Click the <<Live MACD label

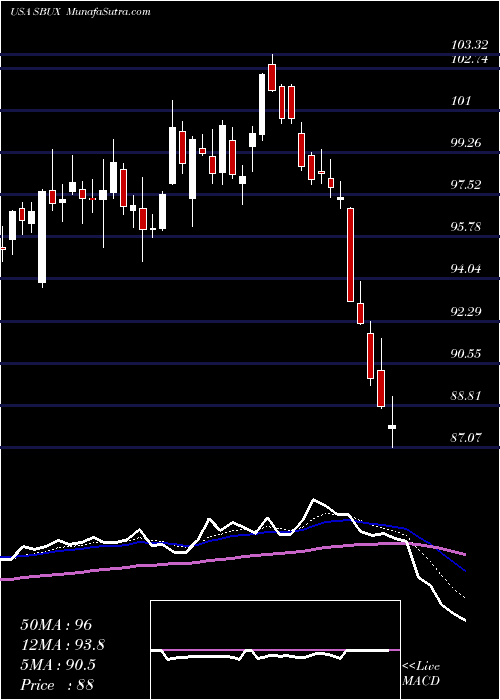point(421,673)
